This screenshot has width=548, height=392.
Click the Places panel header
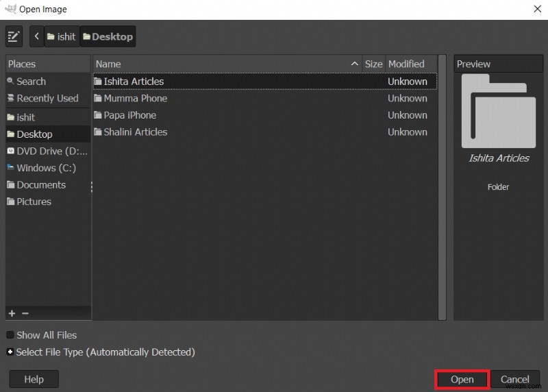click(x=48, y=64)
